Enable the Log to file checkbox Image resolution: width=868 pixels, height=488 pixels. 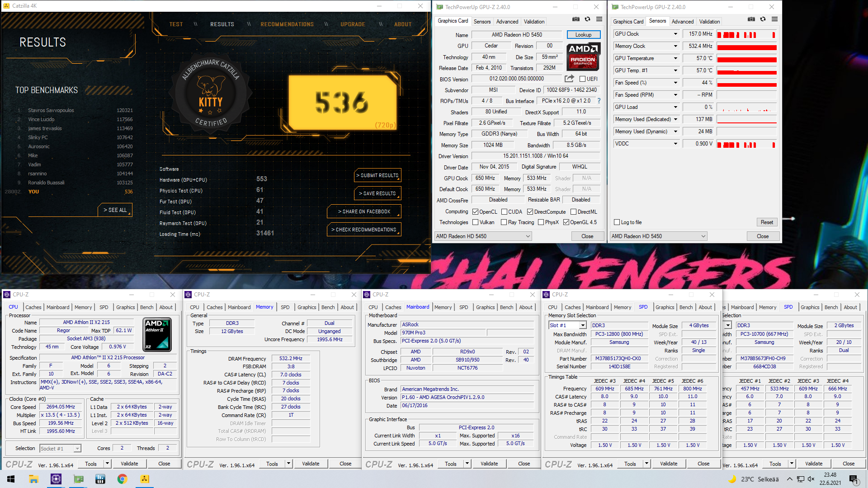pyautogui.click(x=617, y=222)
